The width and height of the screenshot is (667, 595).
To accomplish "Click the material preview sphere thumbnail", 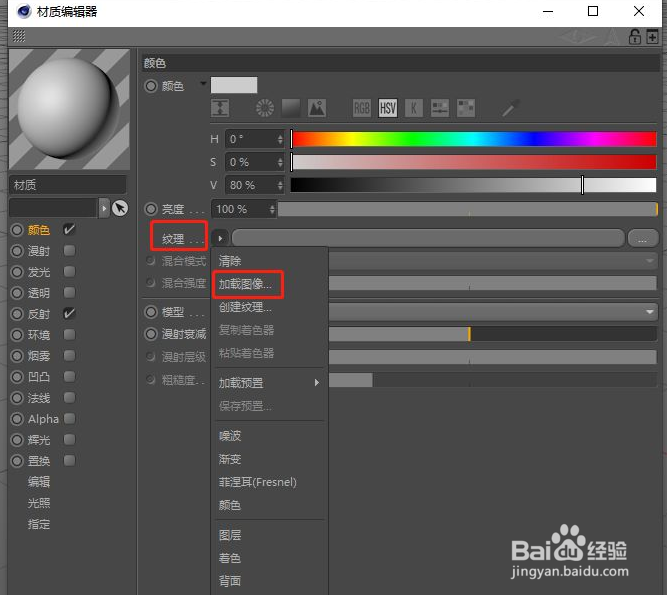I will (x=69, y=109).
